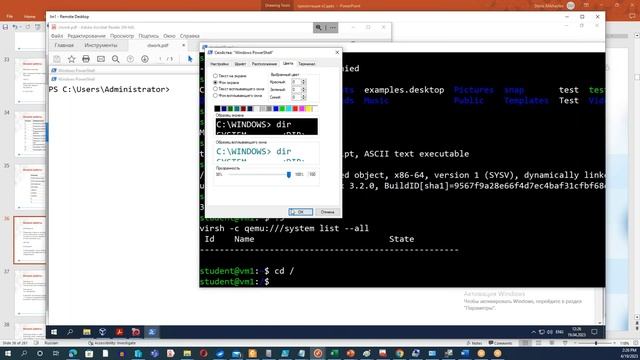Pick the magenta color swatch
640x360 pixels.
point(302,109)
